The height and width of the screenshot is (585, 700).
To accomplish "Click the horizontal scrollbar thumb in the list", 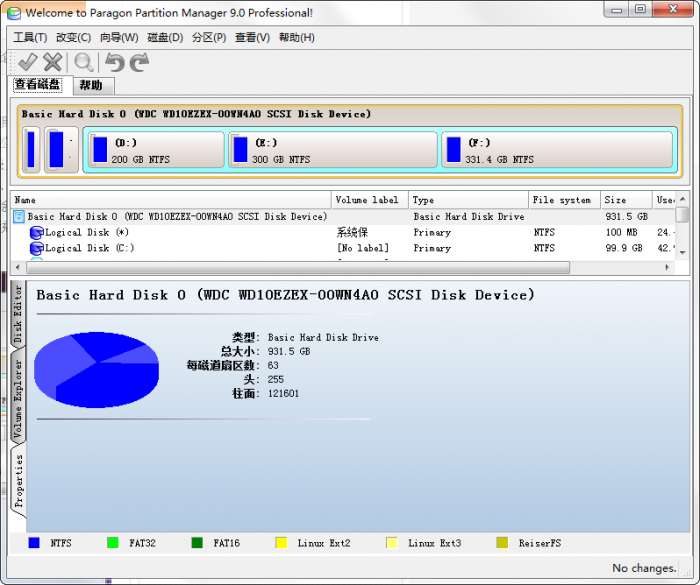I will (x=298, y=267).
